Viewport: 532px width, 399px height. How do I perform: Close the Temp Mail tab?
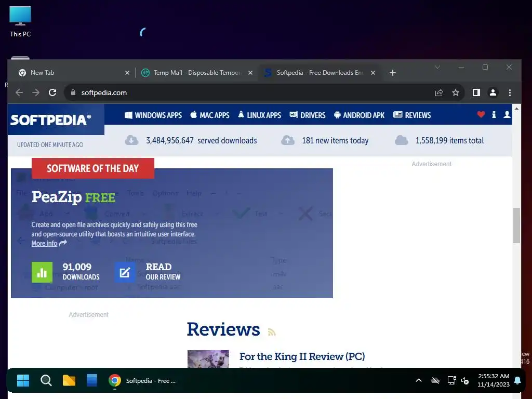(x=250, y=73)
